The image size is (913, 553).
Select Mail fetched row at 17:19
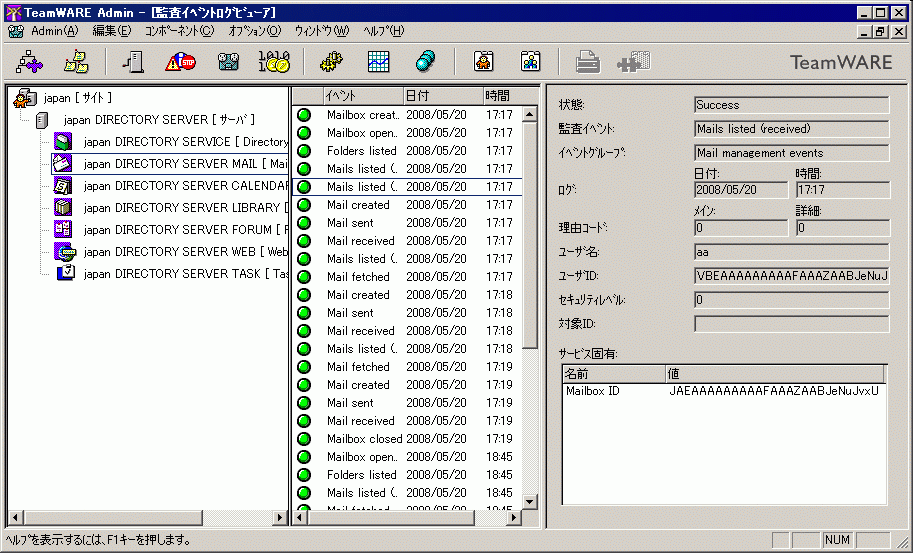(406, 367)
